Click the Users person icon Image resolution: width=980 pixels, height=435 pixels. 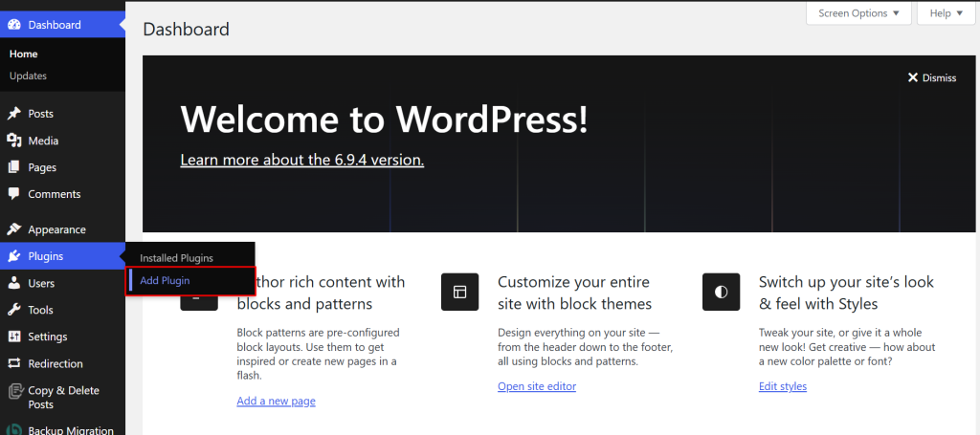tap(13, 283)
